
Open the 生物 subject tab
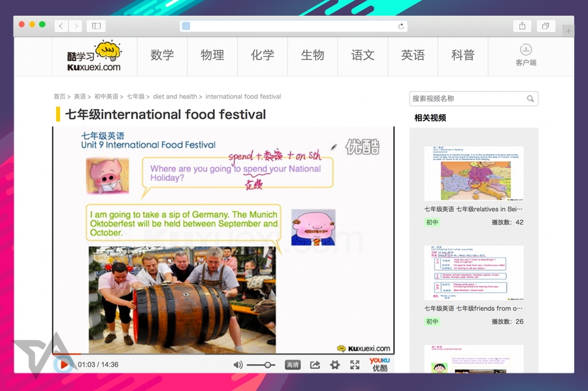click(312, 55)
